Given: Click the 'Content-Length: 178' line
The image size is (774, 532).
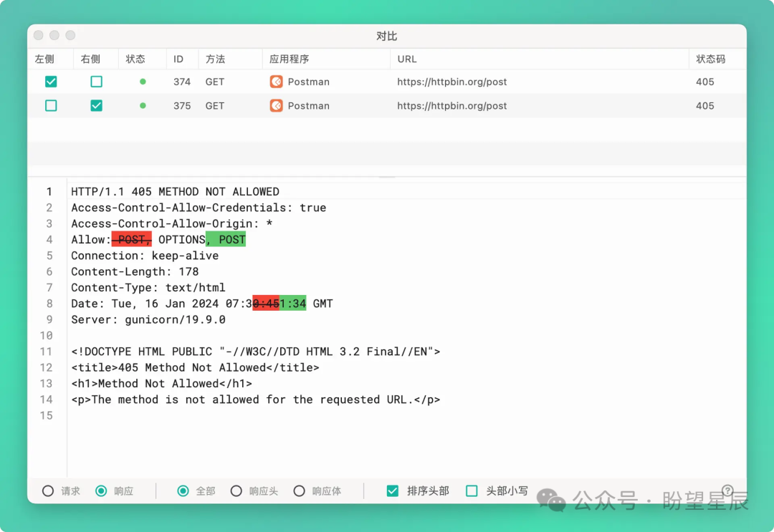Looking at the screenshot, I should (135, 271).
